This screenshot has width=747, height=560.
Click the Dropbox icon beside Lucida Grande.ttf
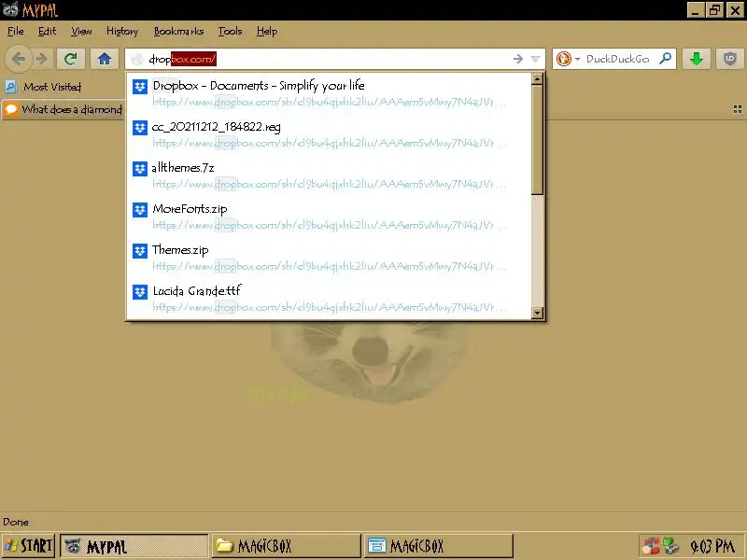(139, 291)
